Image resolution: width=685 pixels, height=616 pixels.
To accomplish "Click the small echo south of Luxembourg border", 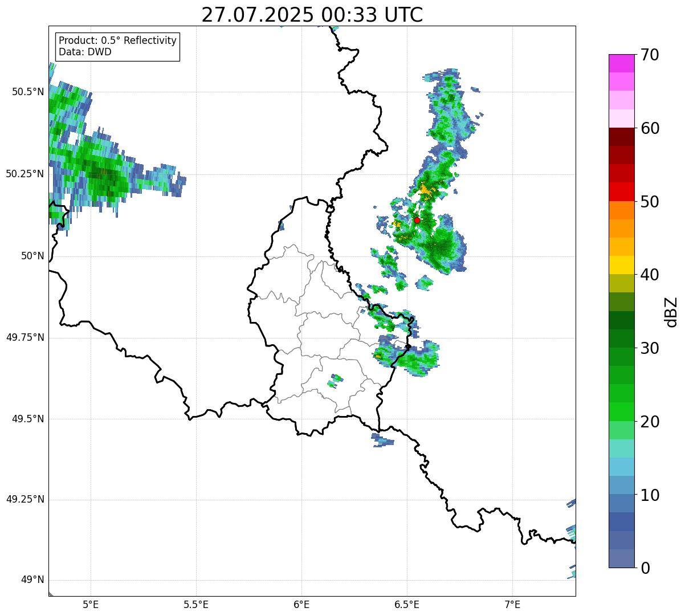I will [381, 439].
